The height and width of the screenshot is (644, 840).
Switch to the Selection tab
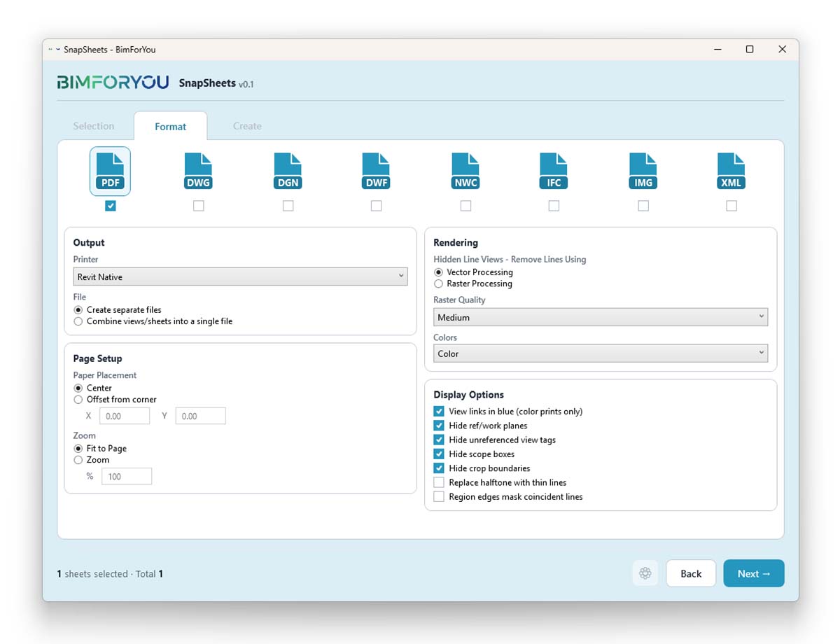point(94,126)
